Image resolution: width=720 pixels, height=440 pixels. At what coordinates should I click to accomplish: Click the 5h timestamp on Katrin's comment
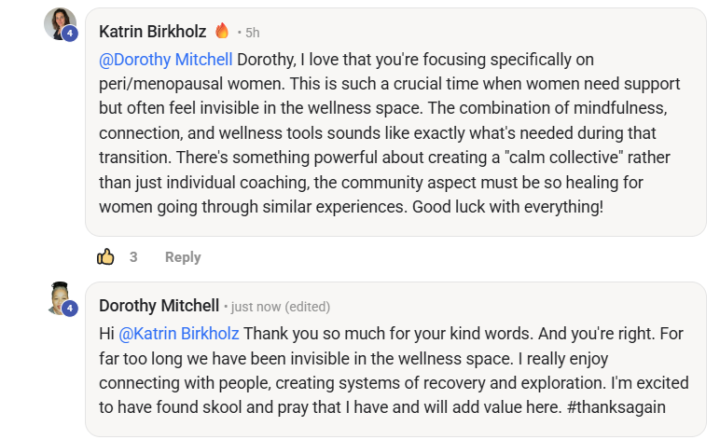coord(253,32)
